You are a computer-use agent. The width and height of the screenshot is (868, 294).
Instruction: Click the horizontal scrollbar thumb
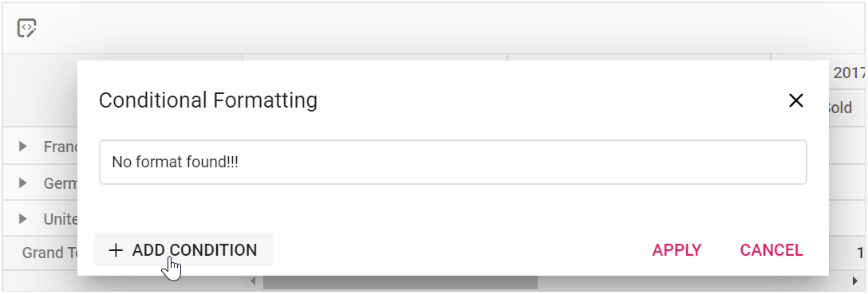pos(400,282)
